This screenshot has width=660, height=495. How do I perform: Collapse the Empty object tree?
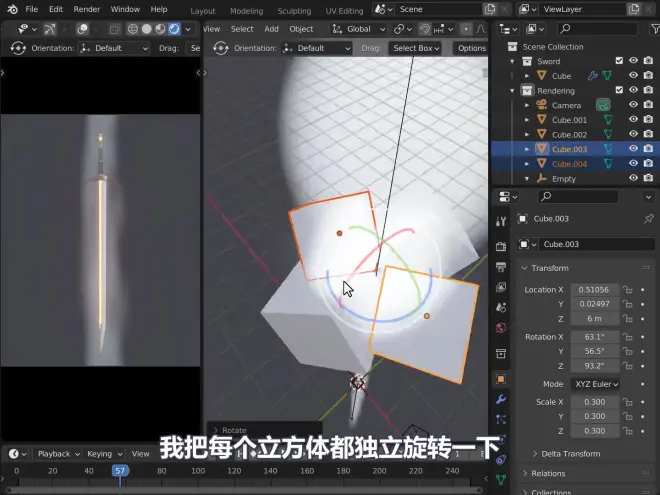point(527,178)
